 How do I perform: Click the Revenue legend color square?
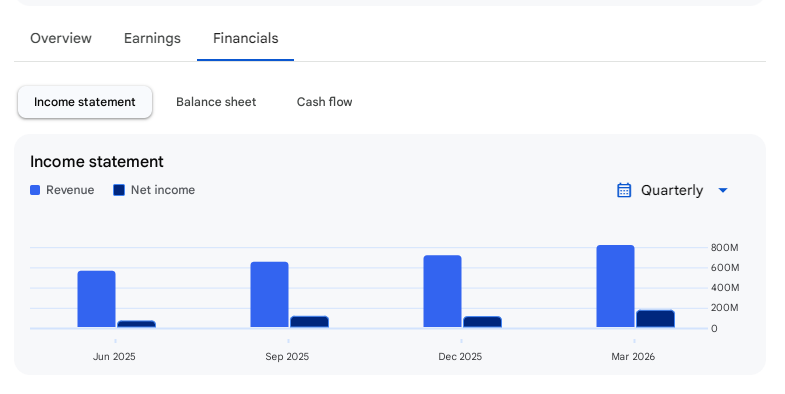[35, 190]
